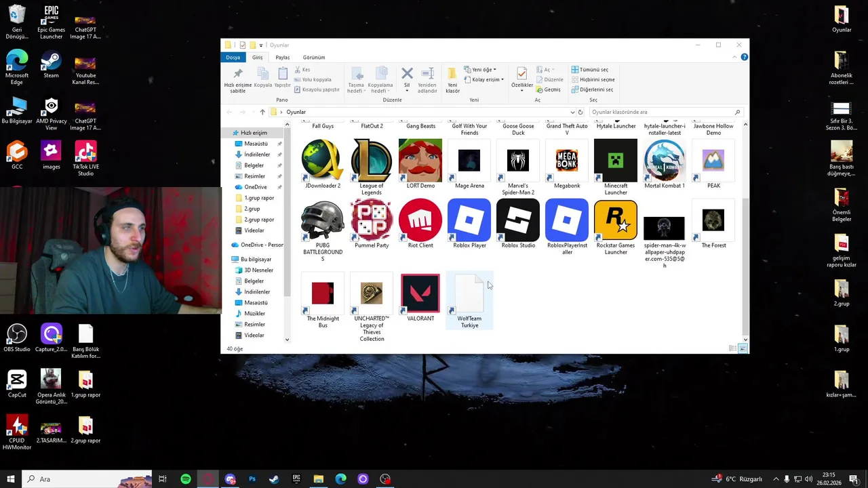Open the Yeni öğe dropdown
The width and height of the screenshot is (868, 488).
coord(481,70)
